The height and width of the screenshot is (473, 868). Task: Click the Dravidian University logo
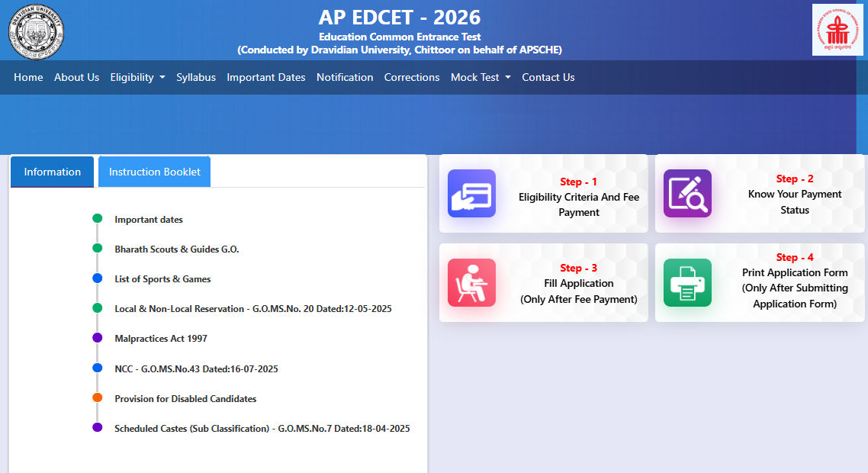point(36,32)
